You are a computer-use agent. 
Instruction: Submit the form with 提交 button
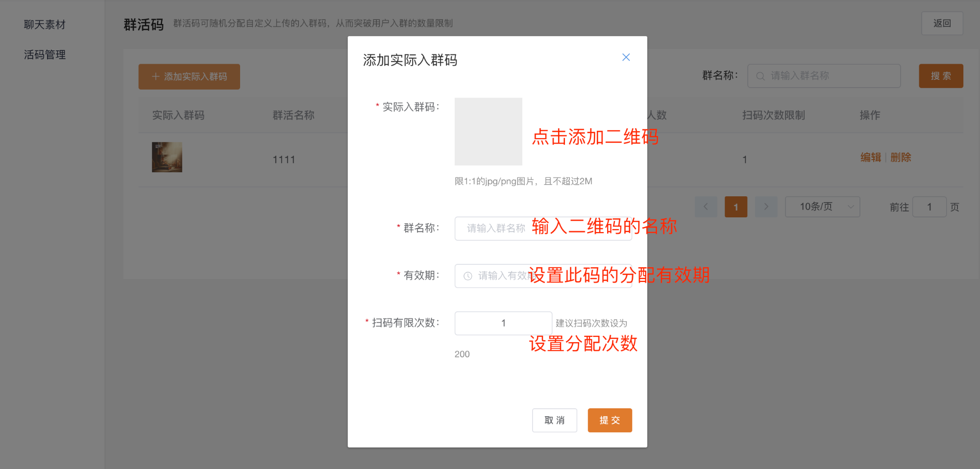point(610,420)
